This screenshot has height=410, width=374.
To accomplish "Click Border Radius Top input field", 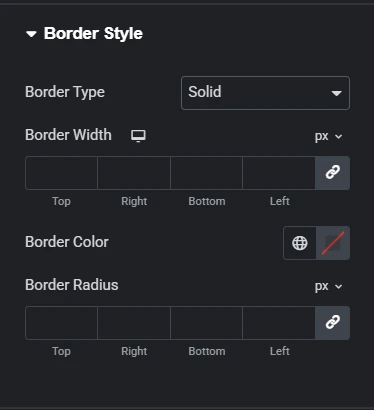I will click(x=61, y=323).
